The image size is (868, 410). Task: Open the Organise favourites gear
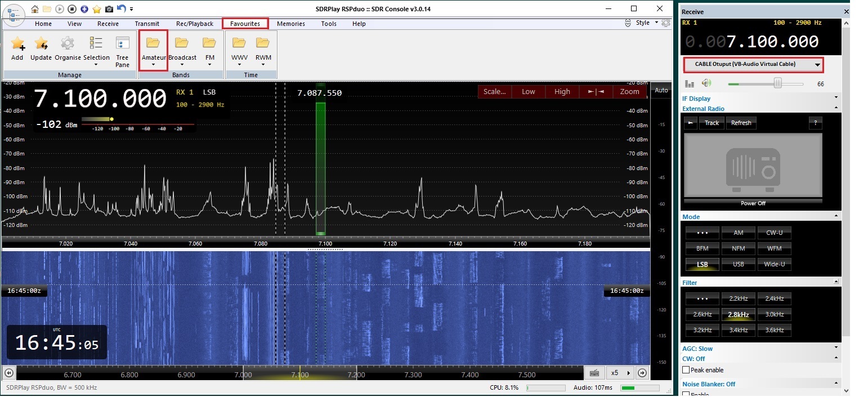coord(68,49)
